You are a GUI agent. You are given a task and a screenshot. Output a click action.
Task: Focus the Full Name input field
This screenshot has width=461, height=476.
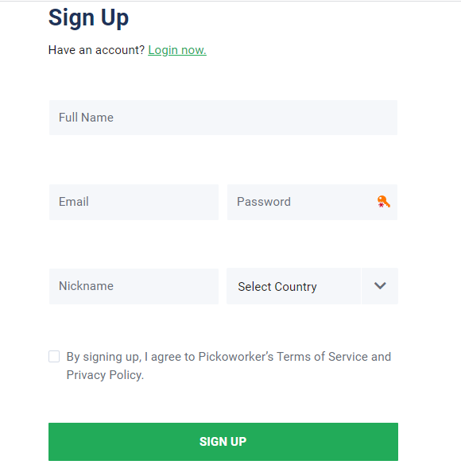[223, 118]
